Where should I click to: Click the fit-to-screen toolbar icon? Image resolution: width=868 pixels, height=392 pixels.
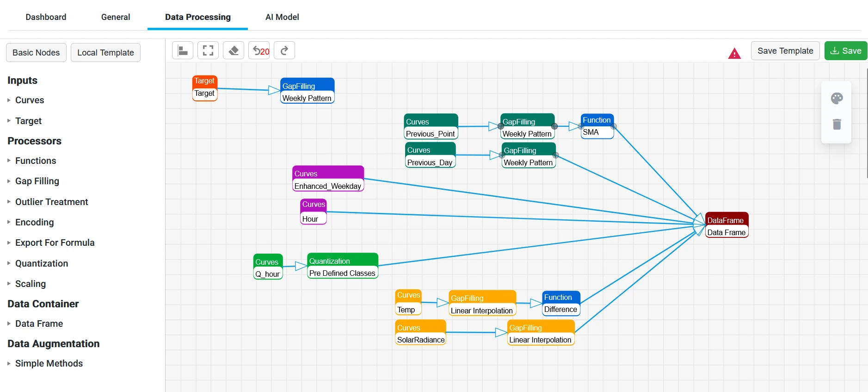(x=208, y=50)
